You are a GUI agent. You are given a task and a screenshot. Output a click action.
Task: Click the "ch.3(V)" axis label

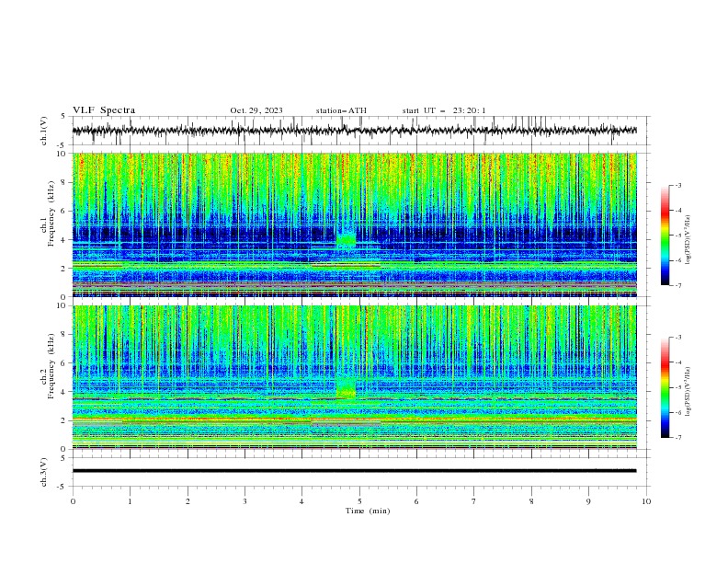(x=44, y=472)
